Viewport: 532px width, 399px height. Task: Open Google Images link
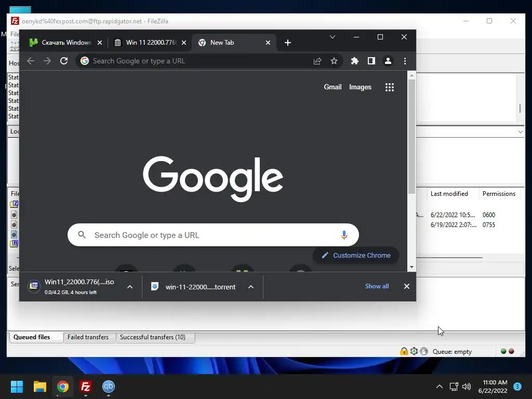[360, 87]
